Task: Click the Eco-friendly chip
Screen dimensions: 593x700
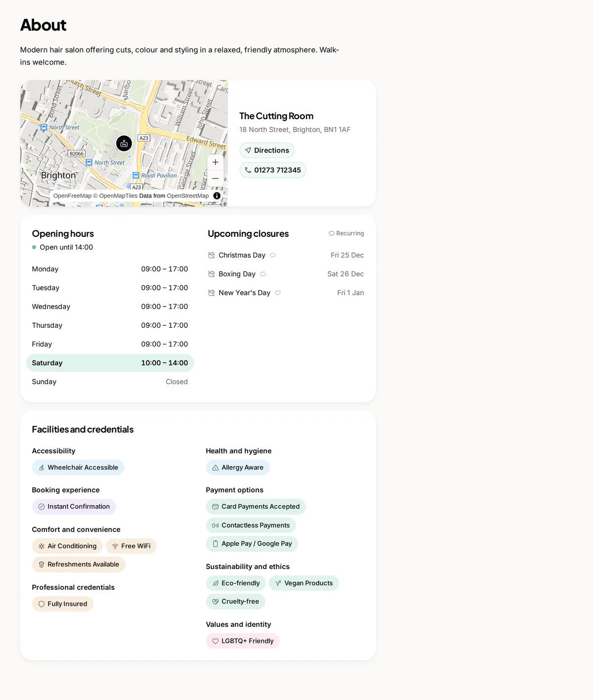Action: click(236, 583)
